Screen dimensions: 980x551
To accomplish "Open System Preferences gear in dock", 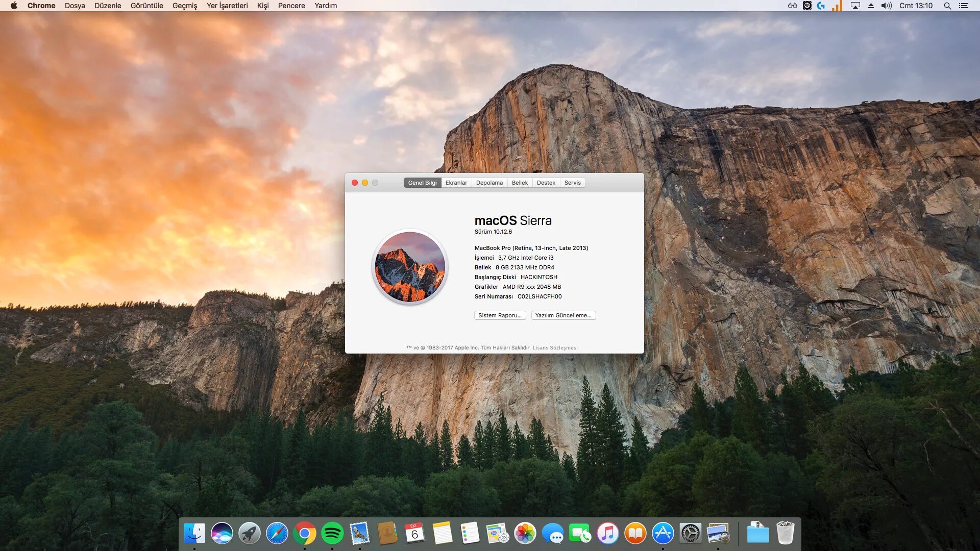I will tap(690, 534).
